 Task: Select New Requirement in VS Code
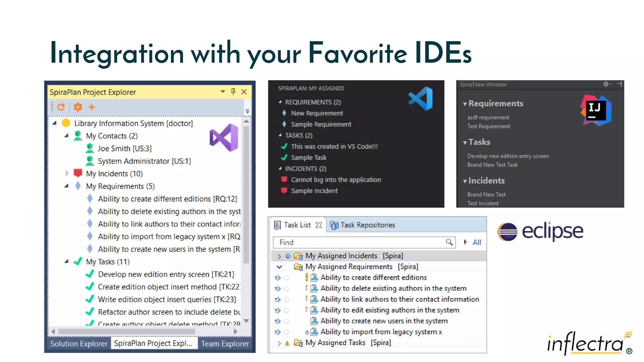point(317,113)
